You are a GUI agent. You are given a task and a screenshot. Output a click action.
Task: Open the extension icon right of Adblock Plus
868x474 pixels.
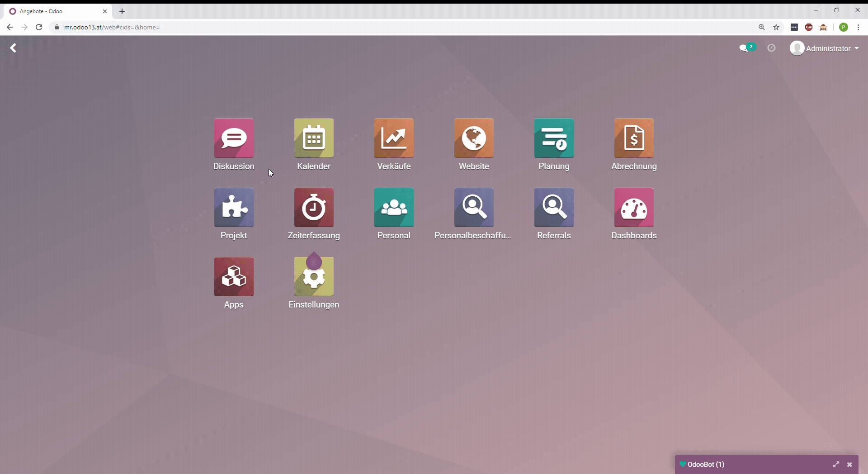click(x=823, y=27)
